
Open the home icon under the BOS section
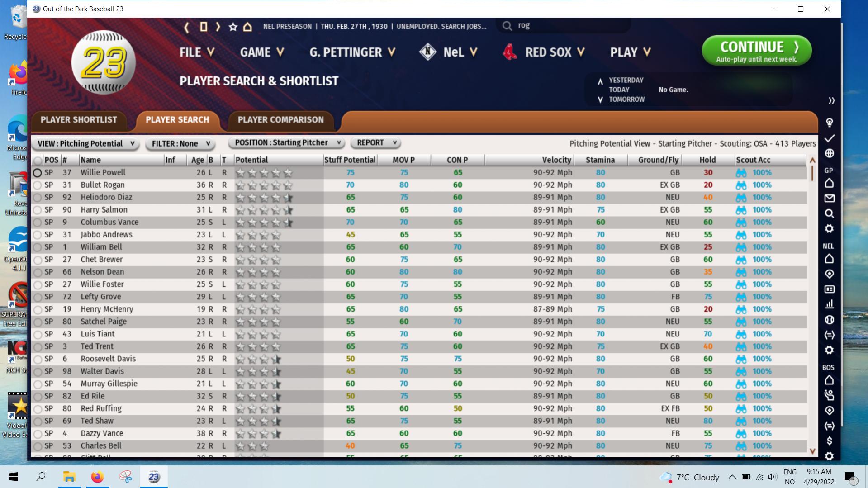pos(830,380)
